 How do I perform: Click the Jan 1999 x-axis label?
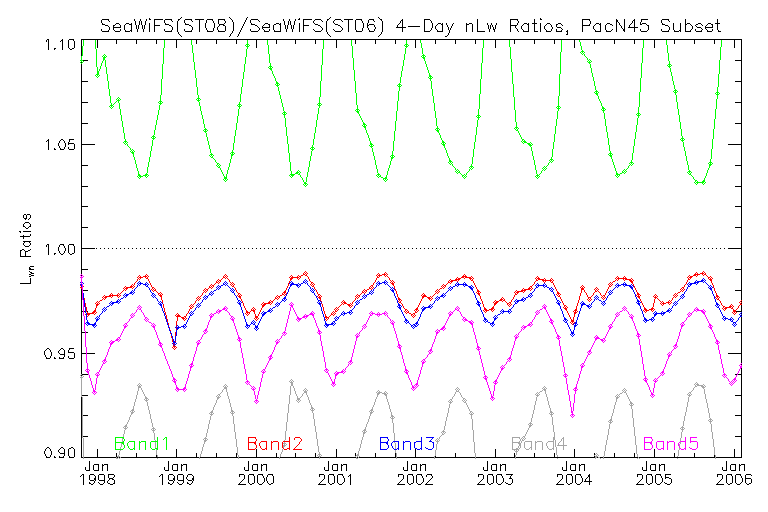176,473
